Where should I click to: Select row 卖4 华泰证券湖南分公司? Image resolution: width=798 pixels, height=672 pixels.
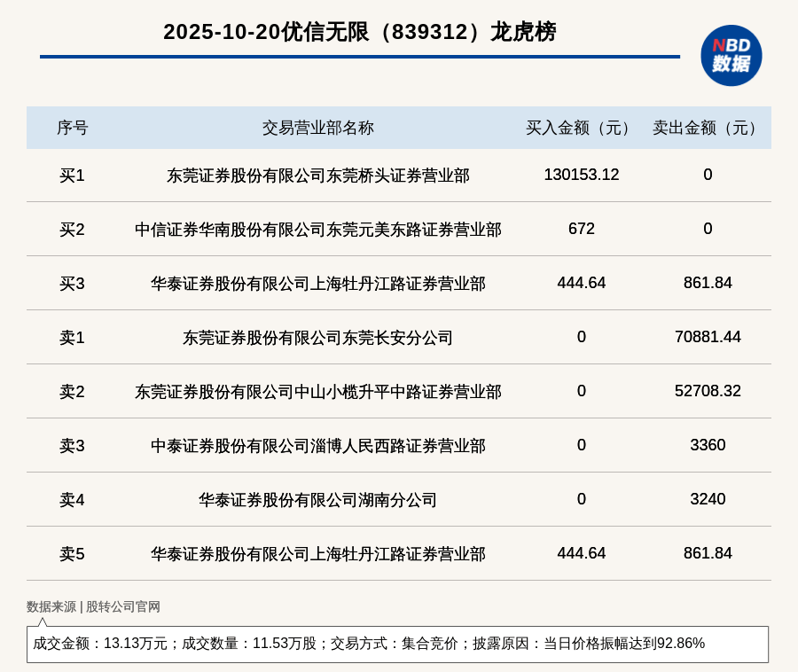click(317, 499)
